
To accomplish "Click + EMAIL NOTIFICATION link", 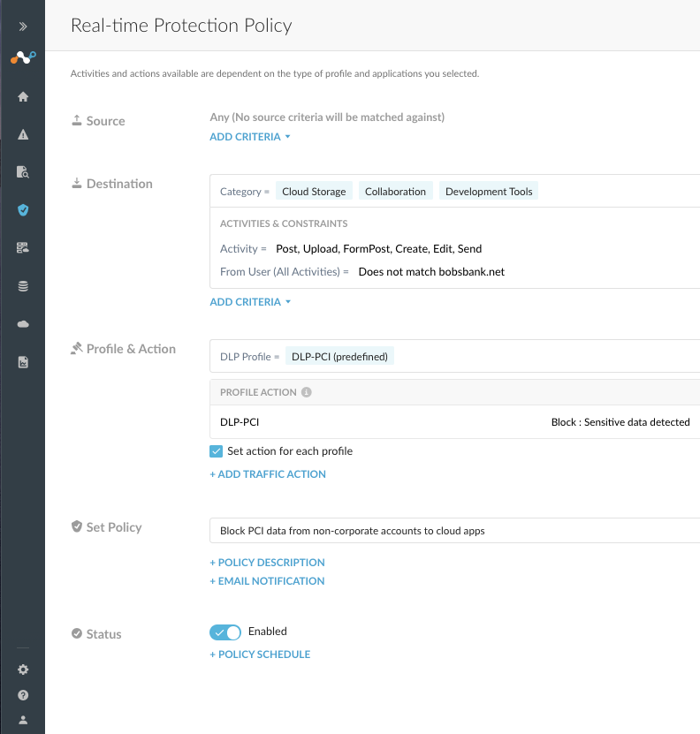I will [x=267, y=581].
